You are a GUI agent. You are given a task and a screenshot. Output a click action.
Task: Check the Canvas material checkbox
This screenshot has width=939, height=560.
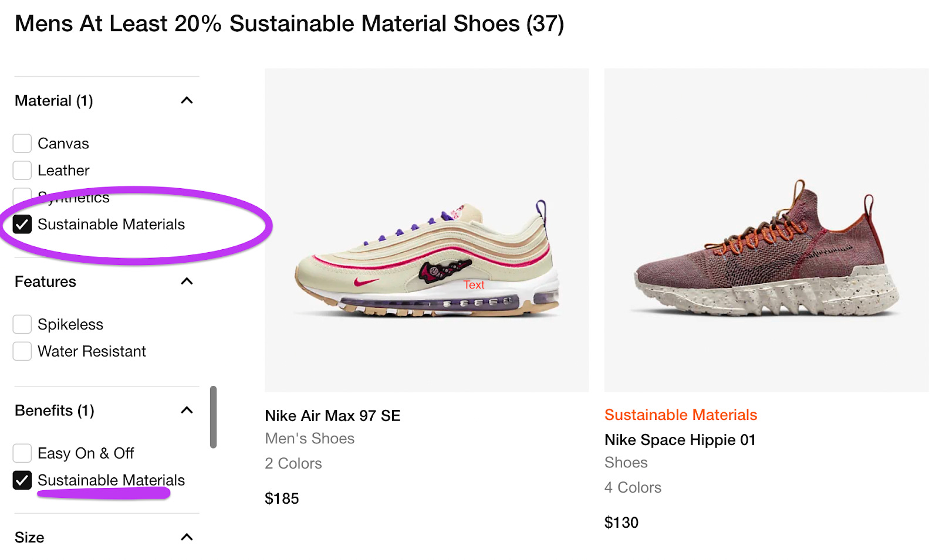(x=22, y=144)
